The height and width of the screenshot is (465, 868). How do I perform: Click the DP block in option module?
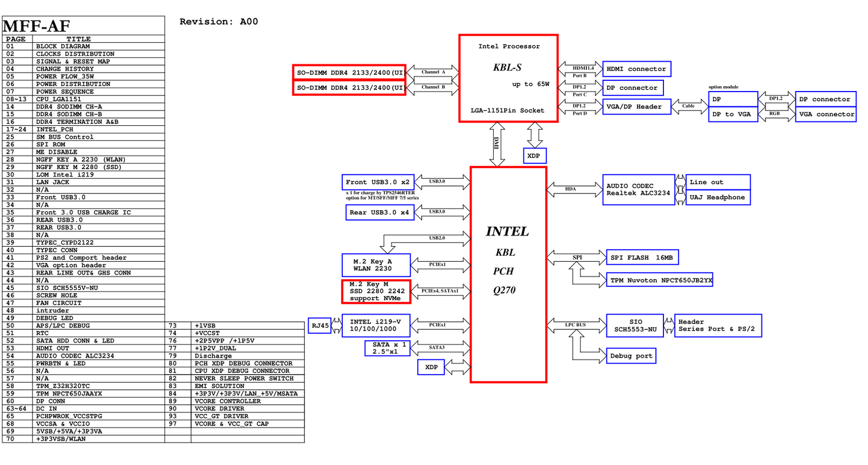coord(733,99)
